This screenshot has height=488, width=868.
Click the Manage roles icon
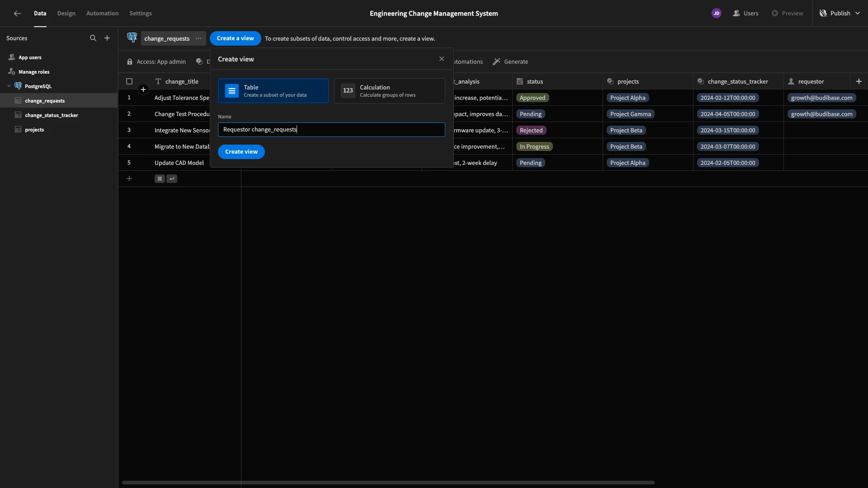coord(12,72)
